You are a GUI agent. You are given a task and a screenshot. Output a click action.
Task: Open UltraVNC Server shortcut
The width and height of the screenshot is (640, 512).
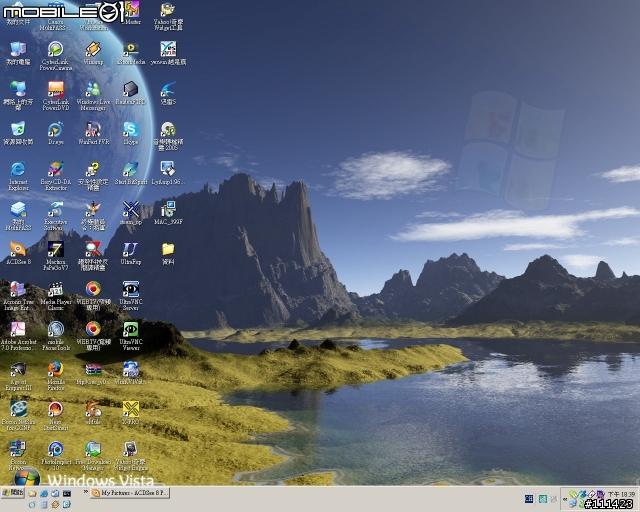[131, 296]
